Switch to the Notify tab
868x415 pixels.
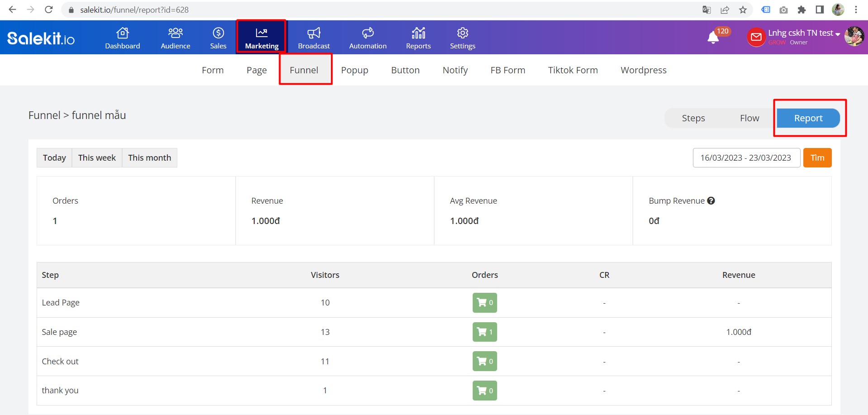(x=455, y=70)
